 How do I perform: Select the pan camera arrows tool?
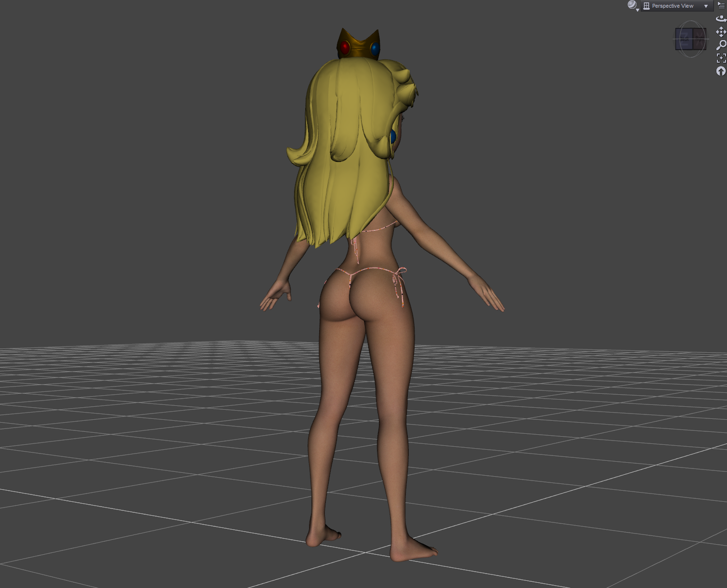click(x=721, y=32)
